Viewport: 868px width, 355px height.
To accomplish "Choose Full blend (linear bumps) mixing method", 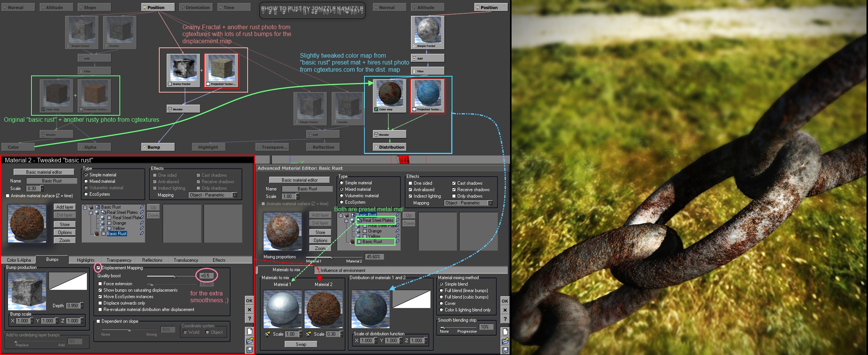I will coord(441,291).
